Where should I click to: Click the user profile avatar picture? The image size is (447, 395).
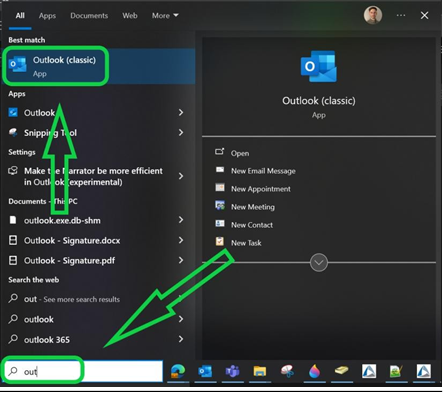(x=373, y=15)
